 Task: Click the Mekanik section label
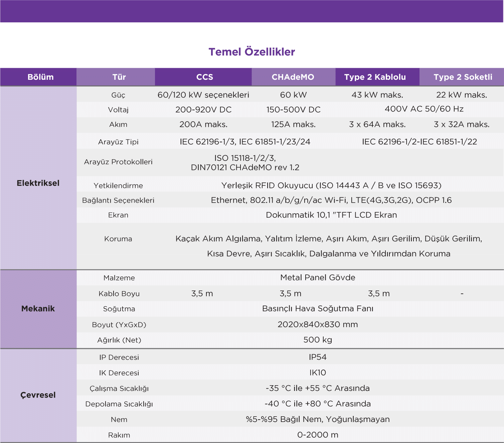coord(38,308)
